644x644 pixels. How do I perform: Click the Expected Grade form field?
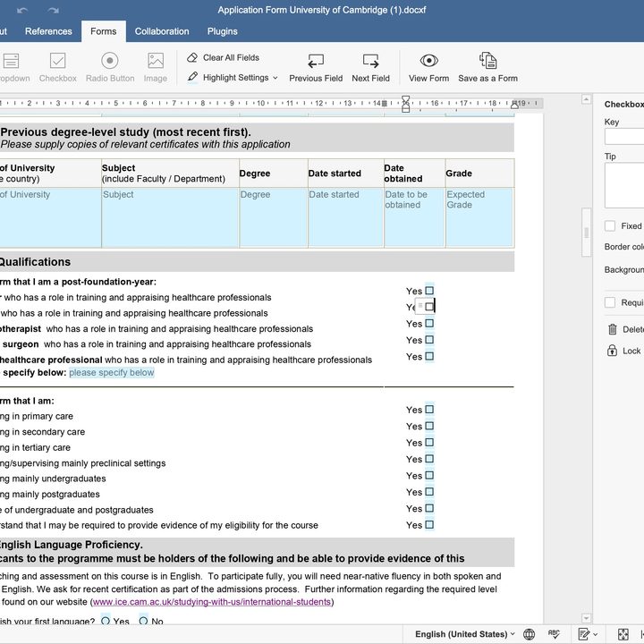point(479,217)
